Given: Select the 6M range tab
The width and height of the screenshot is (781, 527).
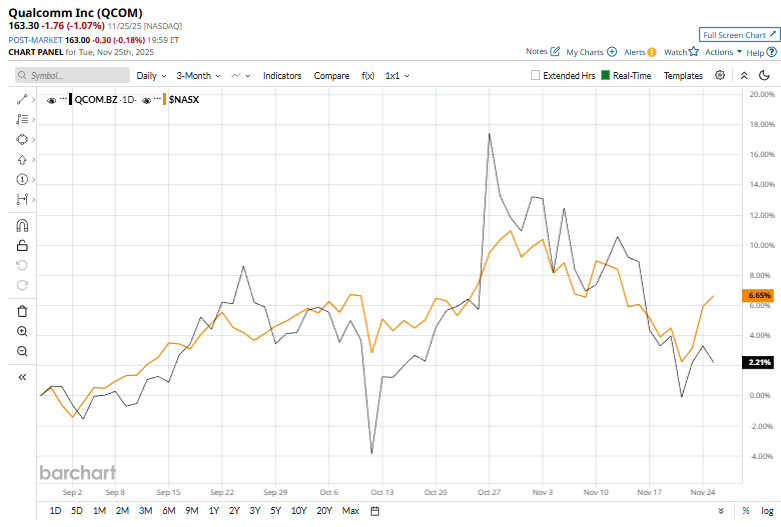Looking at the screenshot, I should 169,511.
